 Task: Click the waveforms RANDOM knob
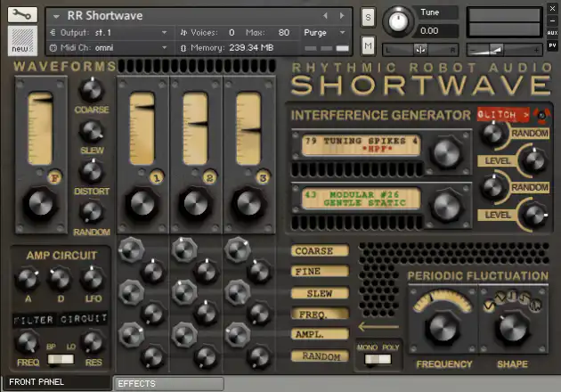92,213
